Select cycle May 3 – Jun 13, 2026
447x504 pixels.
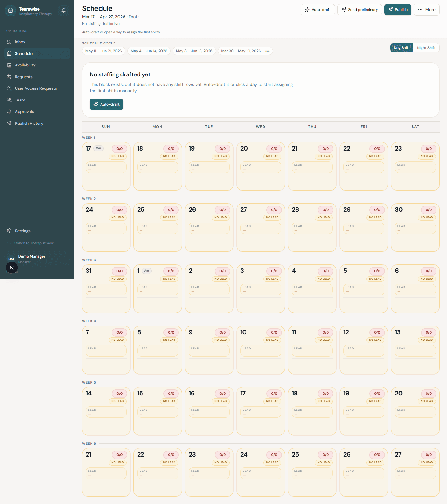pyautogui.click(x=194, y=51)
